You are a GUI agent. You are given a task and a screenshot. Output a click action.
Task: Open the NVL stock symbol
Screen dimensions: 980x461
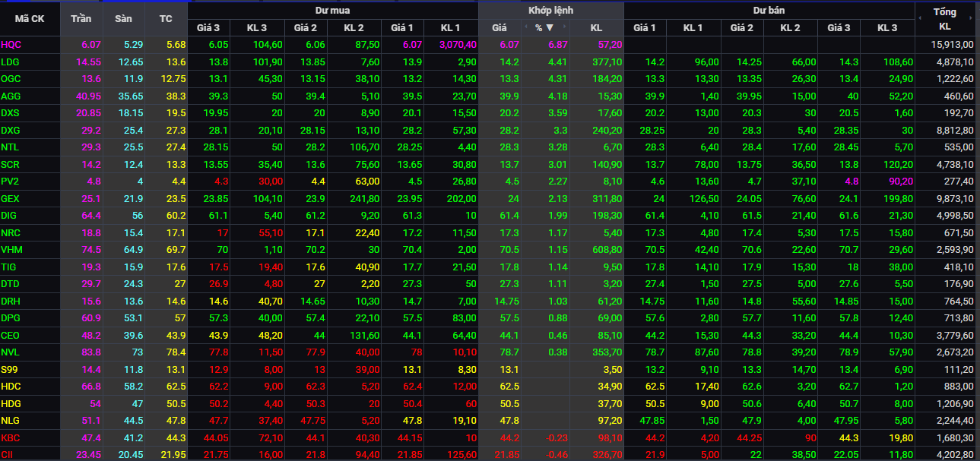point(11,352)
